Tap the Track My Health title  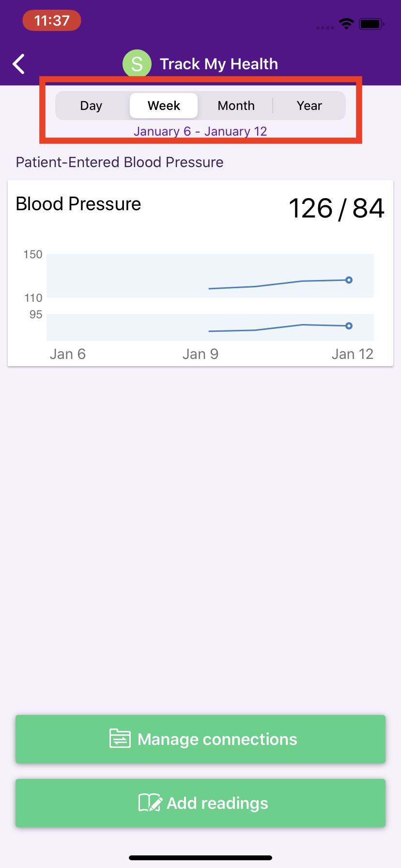click(x=219, y=63)
